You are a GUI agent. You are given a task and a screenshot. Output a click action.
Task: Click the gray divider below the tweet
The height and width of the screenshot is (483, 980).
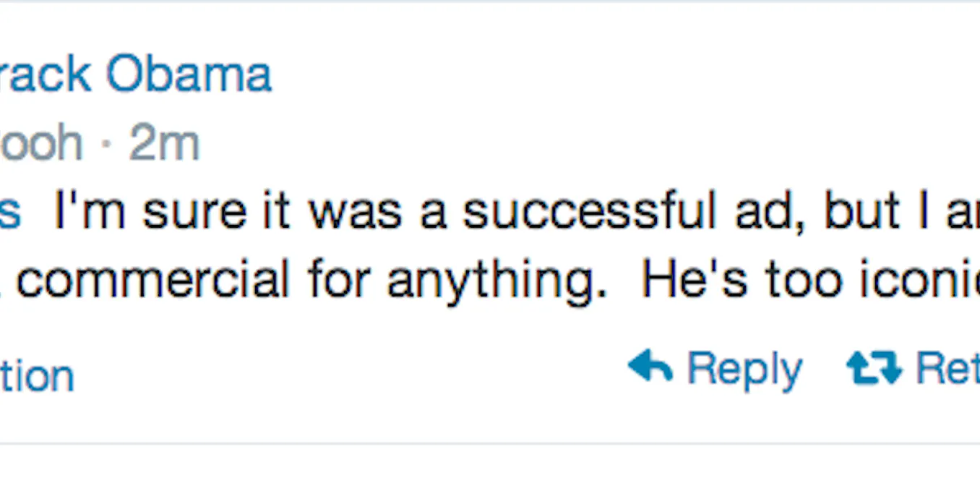[490, 443]
